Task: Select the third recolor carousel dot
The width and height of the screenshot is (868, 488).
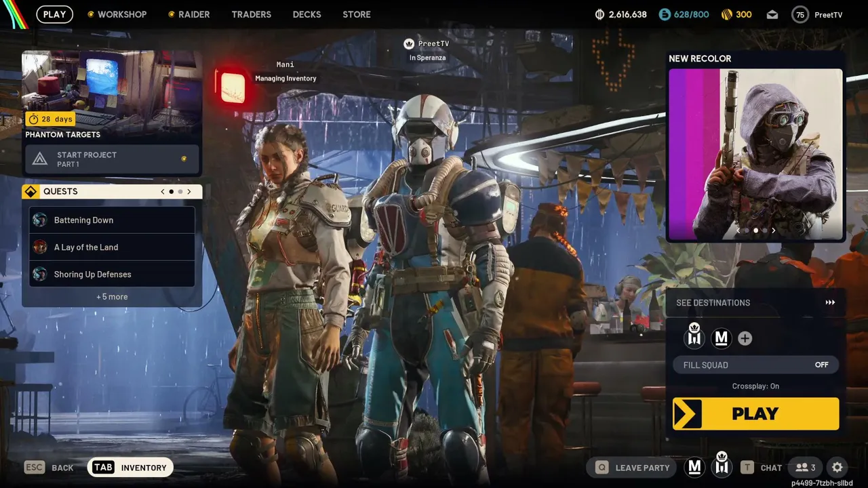Action: tap(765, 230)
